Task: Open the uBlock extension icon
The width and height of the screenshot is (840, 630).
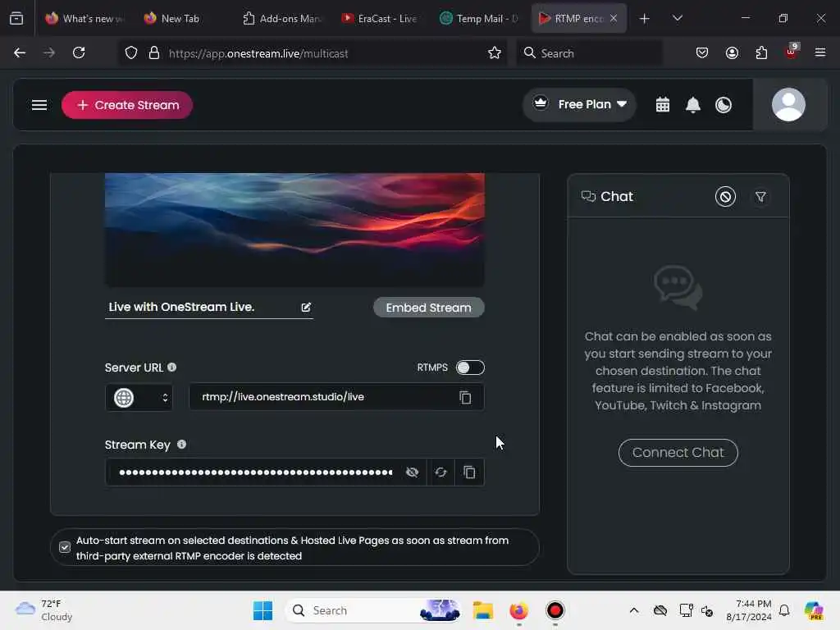Action: click(792, 52)
